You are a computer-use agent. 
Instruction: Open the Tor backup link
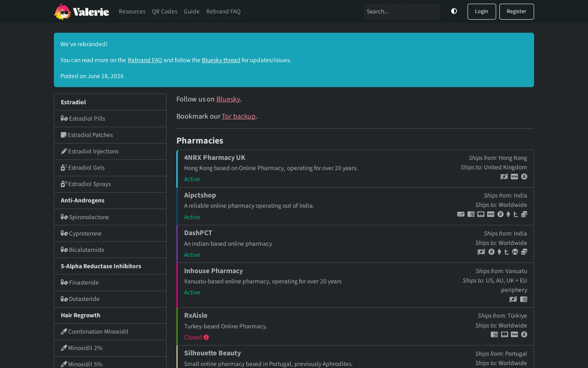238,116
